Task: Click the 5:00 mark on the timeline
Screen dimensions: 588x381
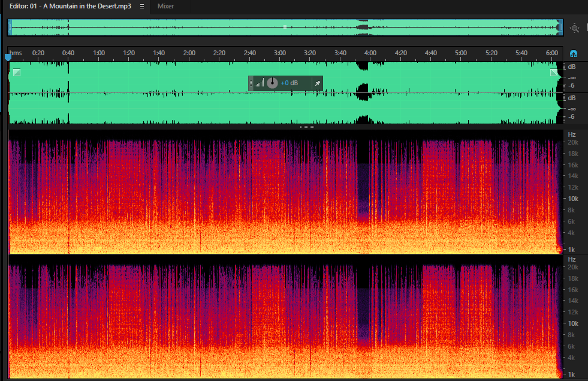Action: pos(461,53)
